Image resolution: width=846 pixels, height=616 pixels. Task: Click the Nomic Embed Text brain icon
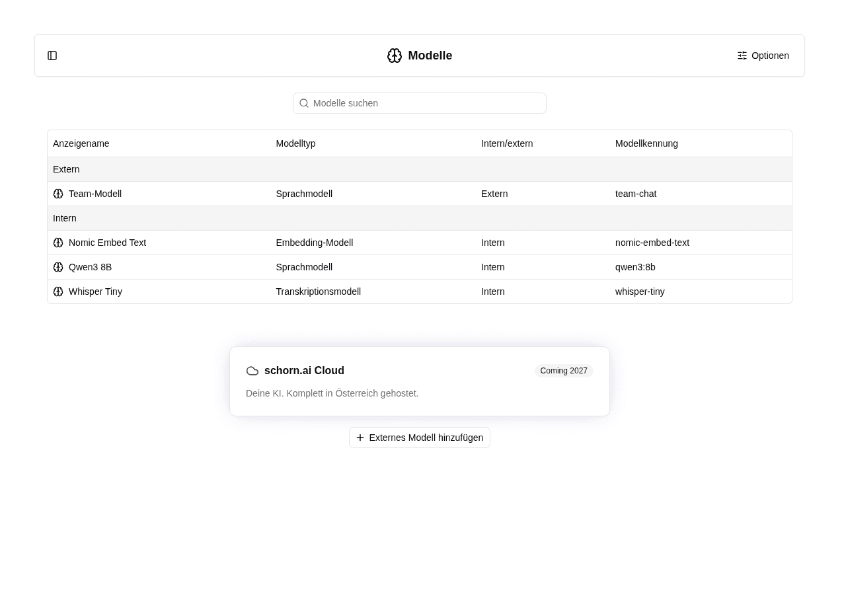(58, 243)
